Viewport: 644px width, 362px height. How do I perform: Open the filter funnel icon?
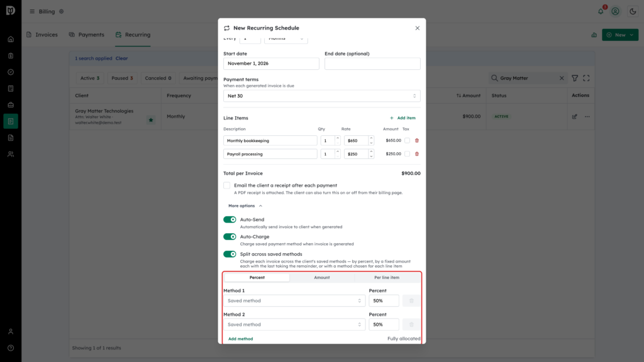click(575, 78)
